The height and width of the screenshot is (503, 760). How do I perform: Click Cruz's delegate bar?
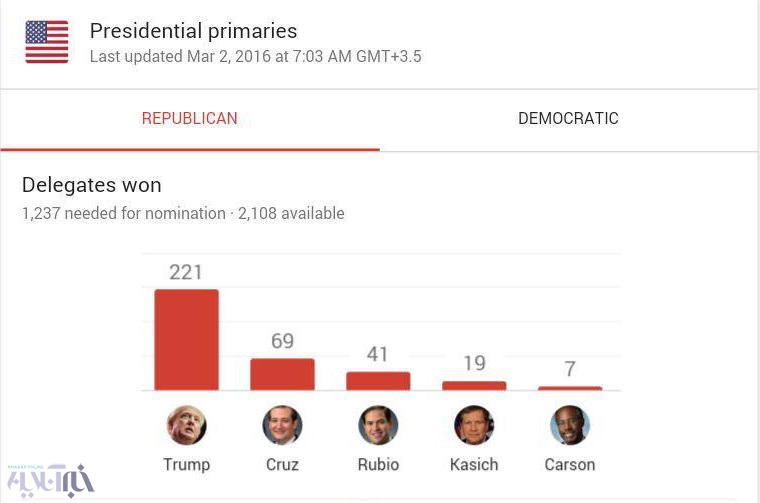pos(282,374)
